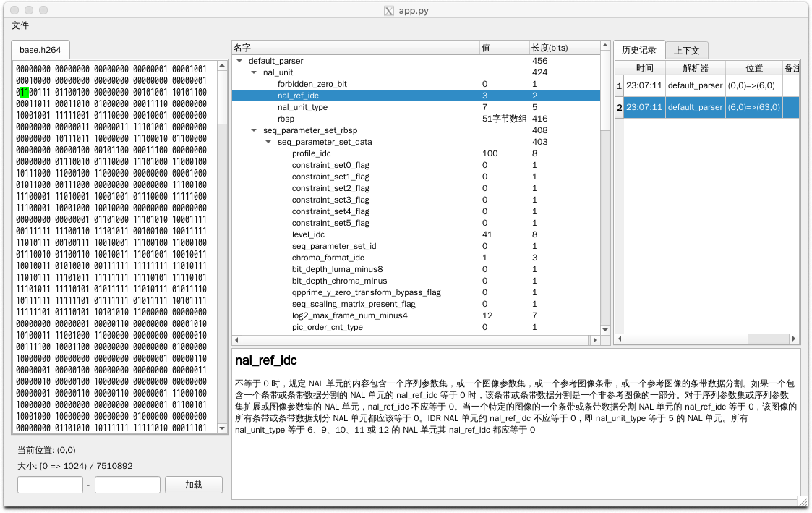Open the 文件 menu
The width and height of the screenshot is (812, 513).
point(20,25)
